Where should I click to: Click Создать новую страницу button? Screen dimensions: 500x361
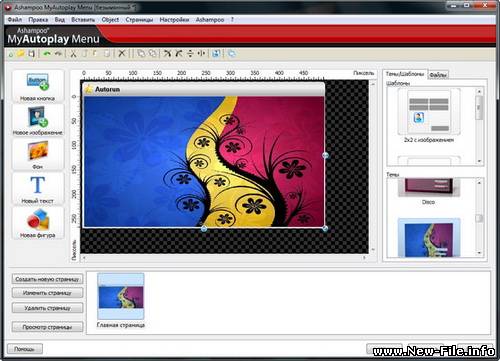[x=47, y=279]
